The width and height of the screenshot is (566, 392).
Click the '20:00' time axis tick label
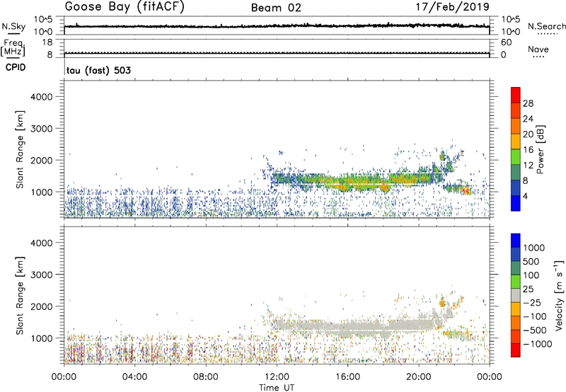[x=419, y=377]
